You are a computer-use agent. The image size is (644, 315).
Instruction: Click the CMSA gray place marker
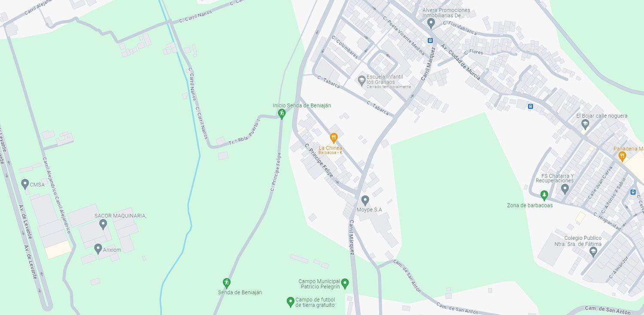coord(25,184)
